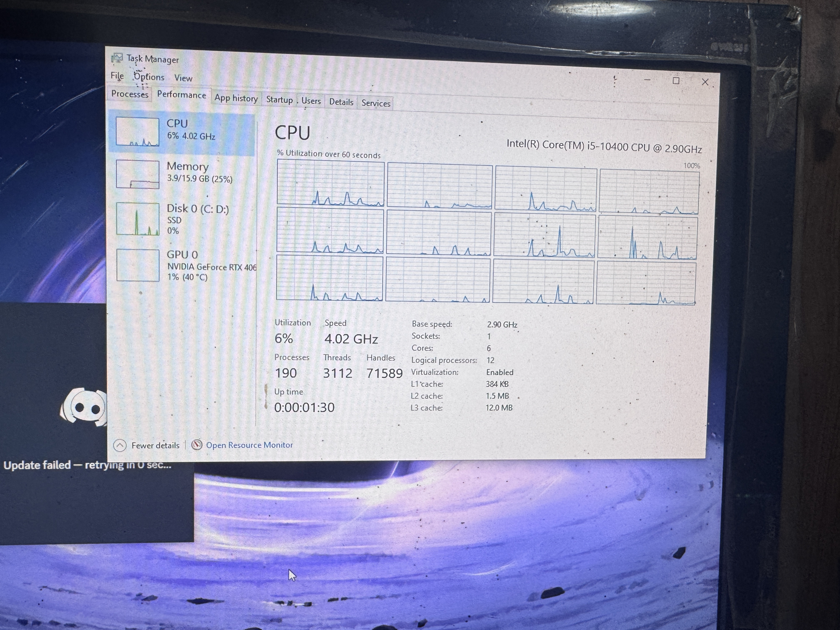This screenshot has height=630, width=840.
Task: Open the Startup tab
Action: tap(279, 100)
